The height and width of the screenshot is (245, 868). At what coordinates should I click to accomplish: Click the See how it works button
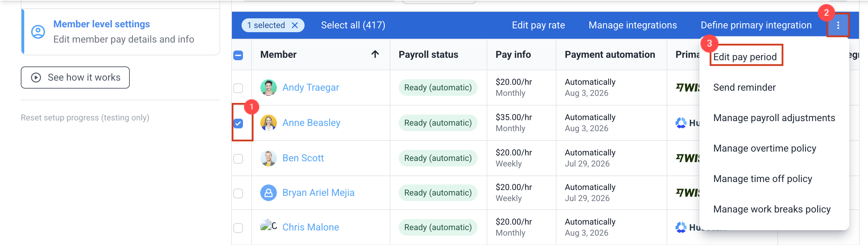(x=75, y=78)
